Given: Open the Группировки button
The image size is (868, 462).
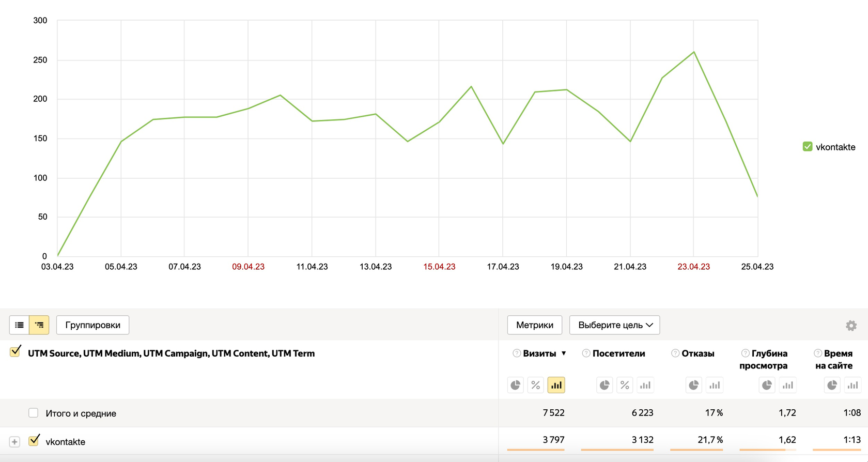Looking at the screenshot, I should click(x=92, y=325).
